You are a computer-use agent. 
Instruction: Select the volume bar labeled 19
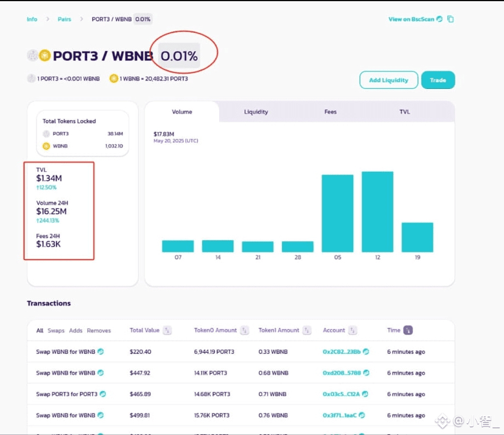tap(417, 237)
